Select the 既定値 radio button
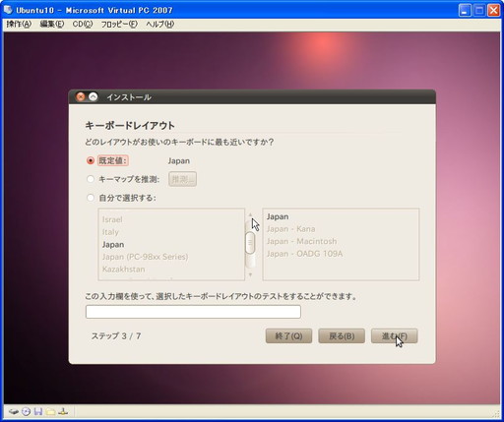The image size is (504, 422). (91, 160)
